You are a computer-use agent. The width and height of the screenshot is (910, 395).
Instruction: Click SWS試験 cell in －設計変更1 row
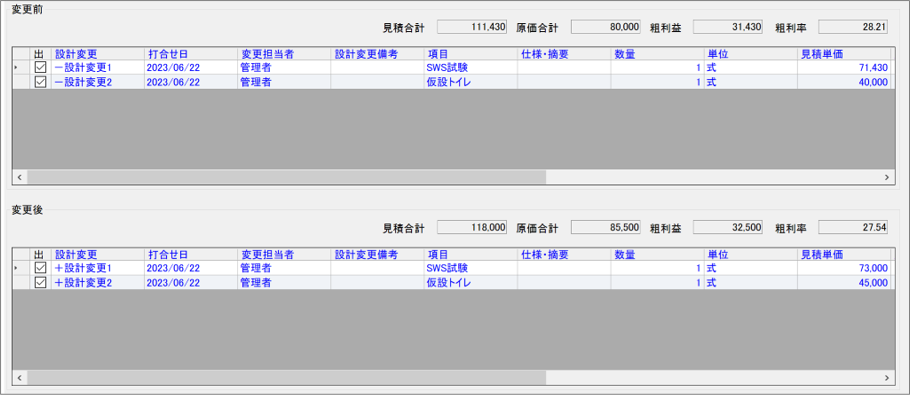471,68
